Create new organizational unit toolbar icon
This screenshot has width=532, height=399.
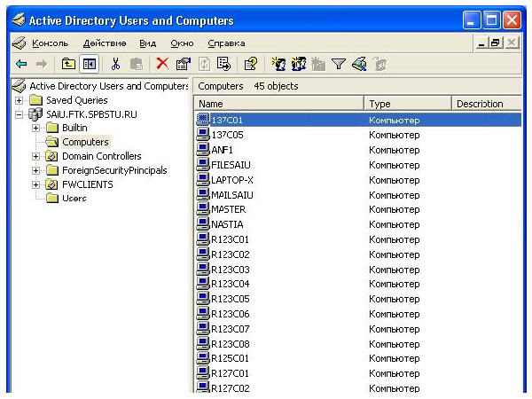318,64
